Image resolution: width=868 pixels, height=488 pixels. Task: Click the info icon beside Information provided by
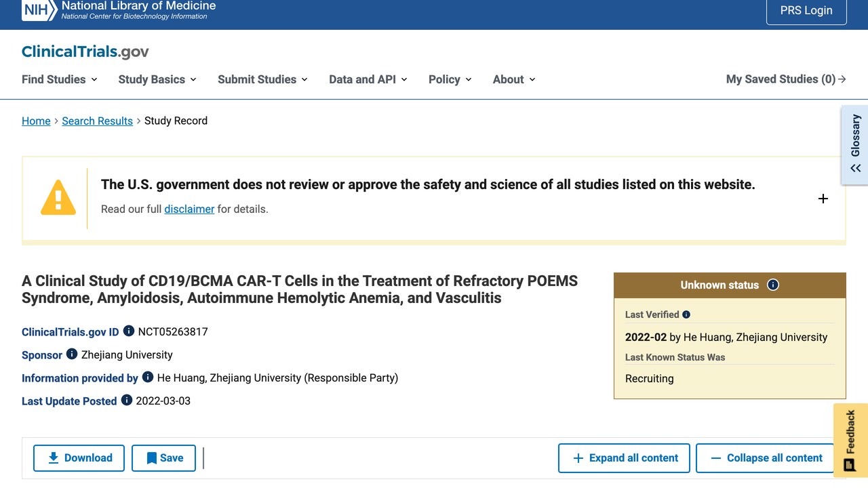point(148,378)
